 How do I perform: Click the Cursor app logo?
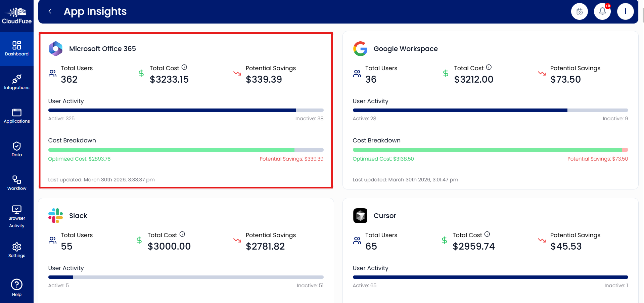point(360,216)
